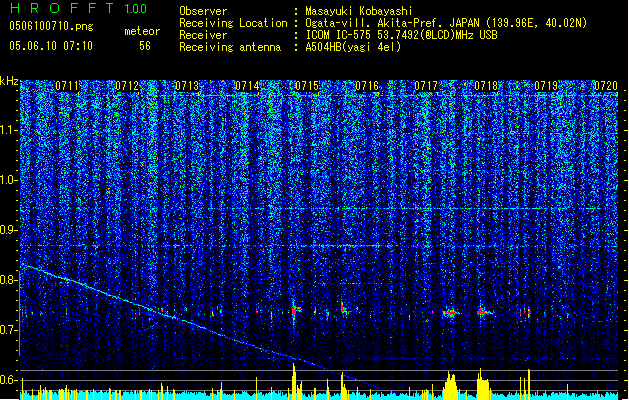Viewport: 629px width, 400px height.
Task: Click the wide red echo between 0717 and 0718
Action: tap(451, 313)
